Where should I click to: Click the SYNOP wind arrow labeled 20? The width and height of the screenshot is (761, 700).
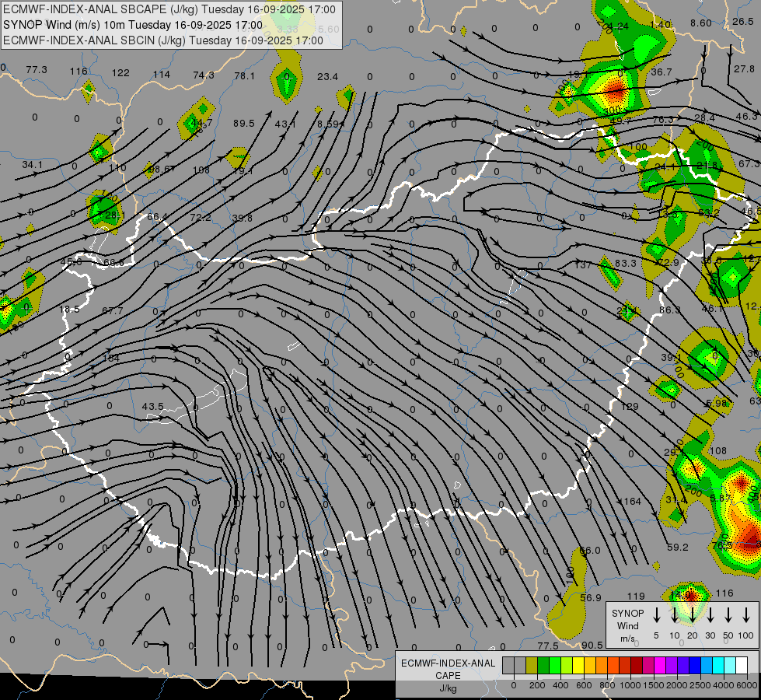point(692,614)
